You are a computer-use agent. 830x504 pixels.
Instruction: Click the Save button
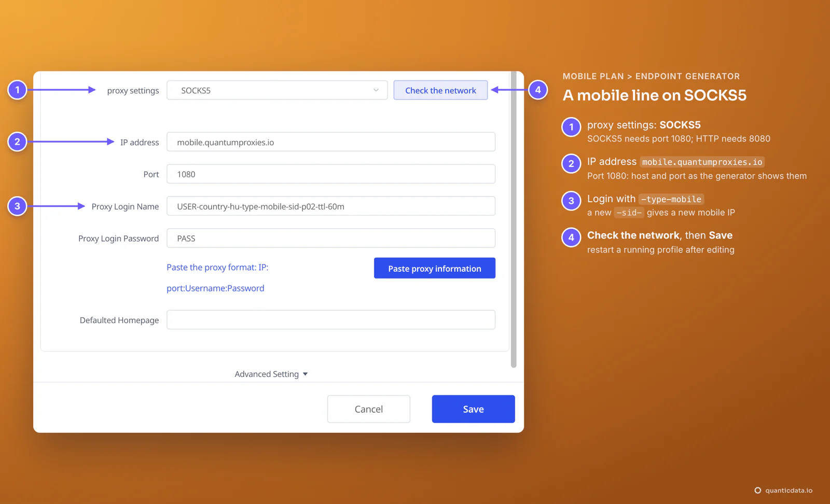click(x=473, y=409)
